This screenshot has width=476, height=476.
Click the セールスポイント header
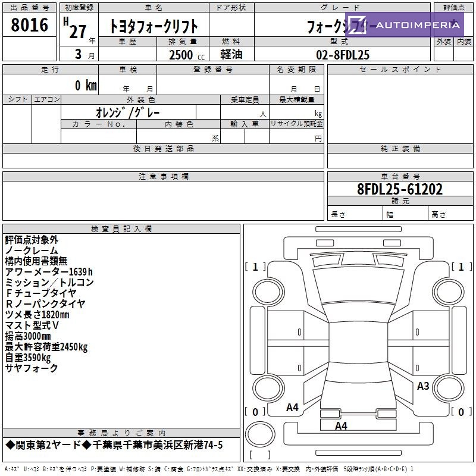coord(400,69)
